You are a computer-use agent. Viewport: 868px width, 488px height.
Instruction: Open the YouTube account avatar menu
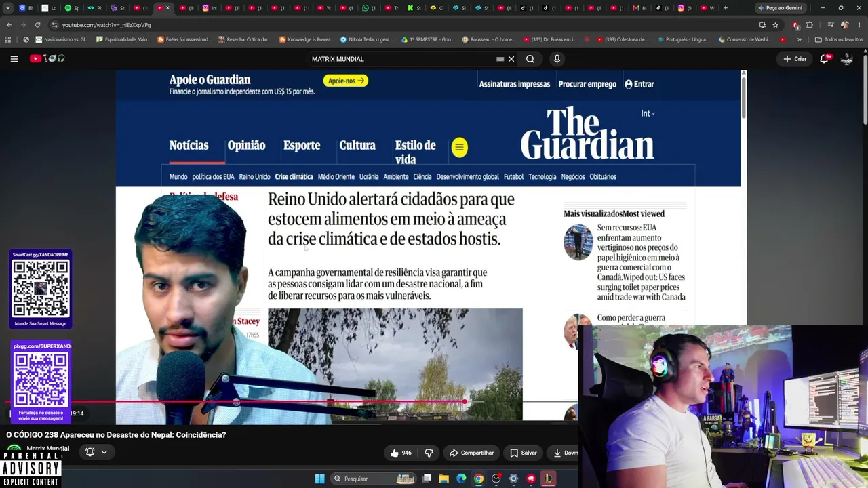tap(847, 59)
